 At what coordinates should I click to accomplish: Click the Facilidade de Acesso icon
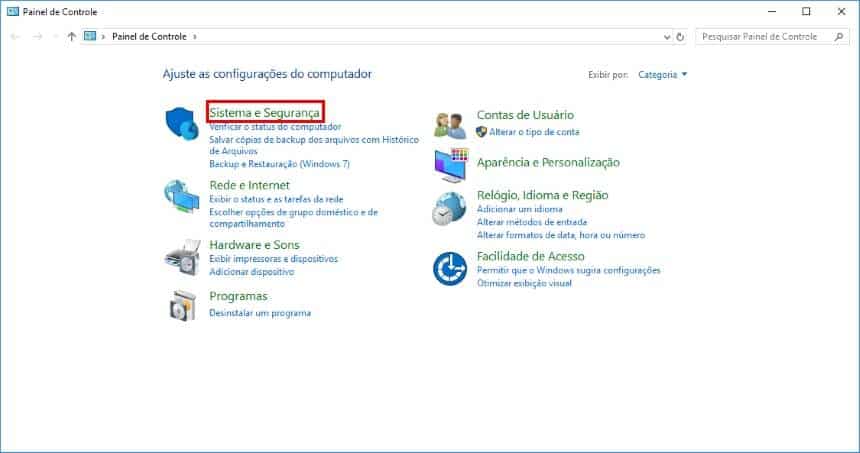coord(450,269)
